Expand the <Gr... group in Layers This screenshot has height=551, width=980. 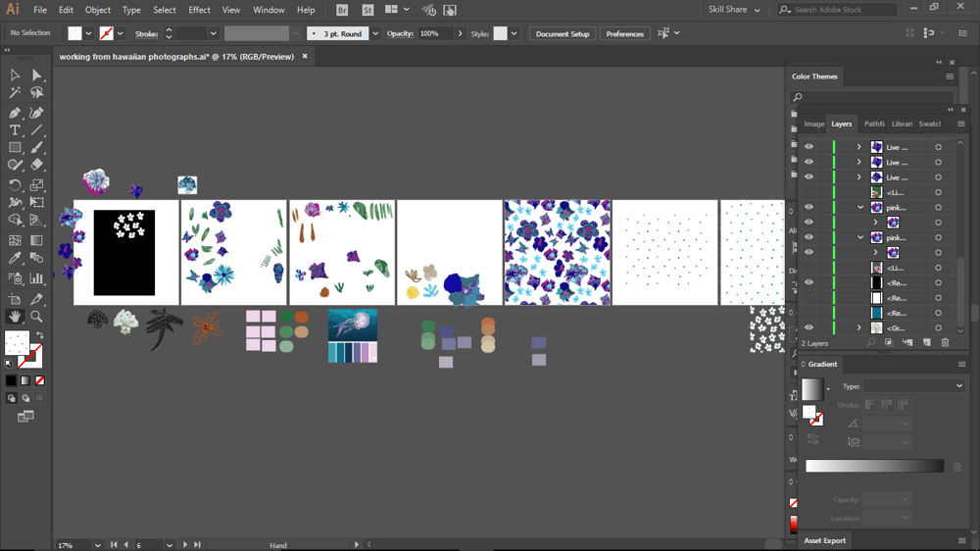point(858,327)
